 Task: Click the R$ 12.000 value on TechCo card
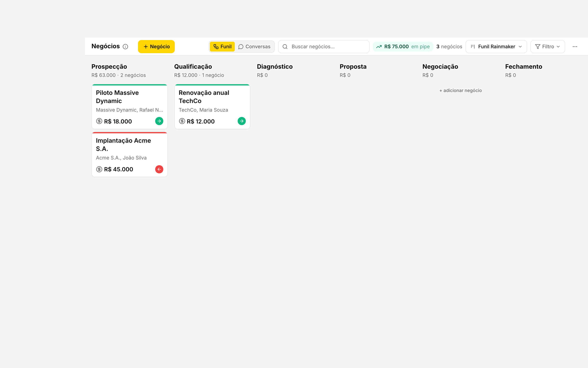coord(200,121)
